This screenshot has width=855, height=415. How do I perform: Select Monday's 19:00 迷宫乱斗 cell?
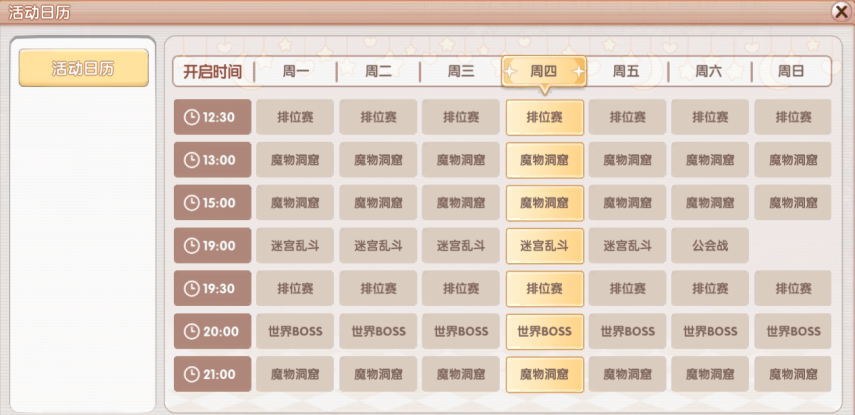(x=295, y=245)
